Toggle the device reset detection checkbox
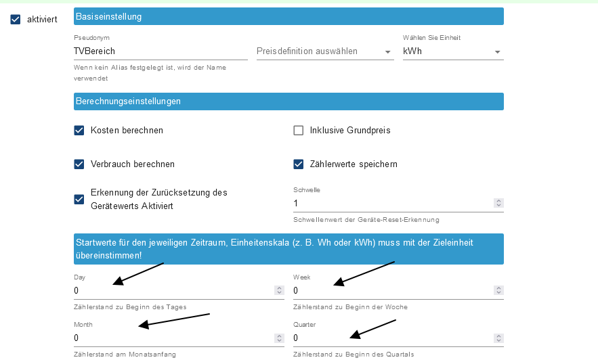The image size is (598, 364). pos(79,199)
